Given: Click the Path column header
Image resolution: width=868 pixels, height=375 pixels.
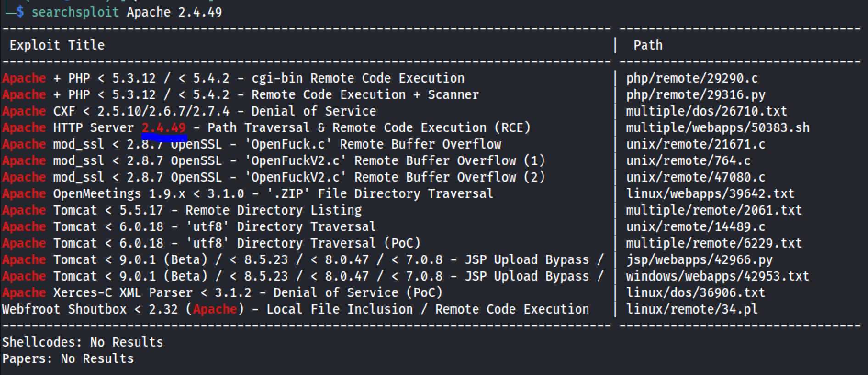Looking at the screenshot, I should pyautogui.click(x=648, y=45).
